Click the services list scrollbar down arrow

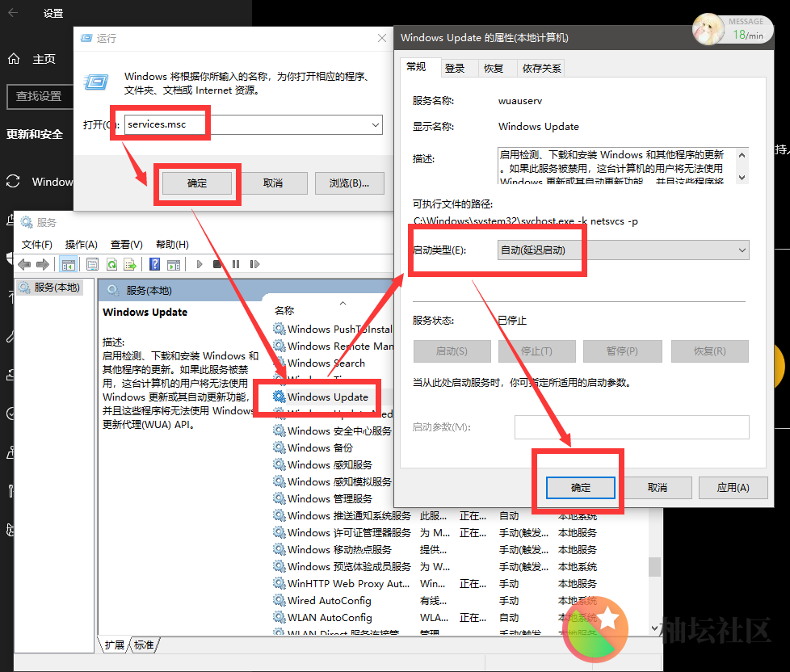tap(654, 628)
